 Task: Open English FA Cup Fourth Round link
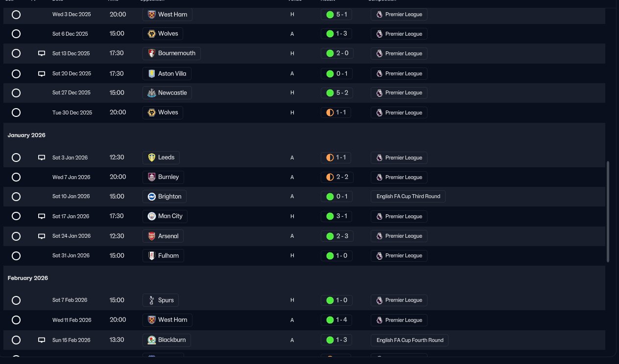[x=409, y=340]
